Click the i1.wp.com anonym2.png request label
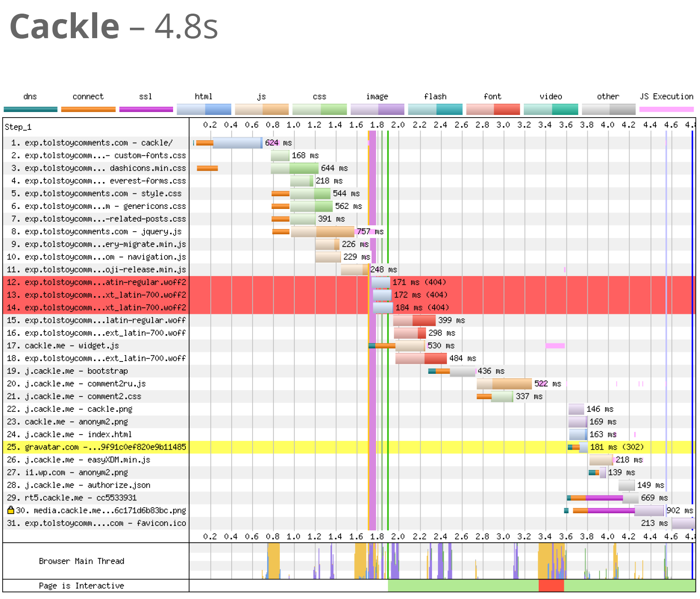This screenshot has width=700, height=599. tap(67, 473)
